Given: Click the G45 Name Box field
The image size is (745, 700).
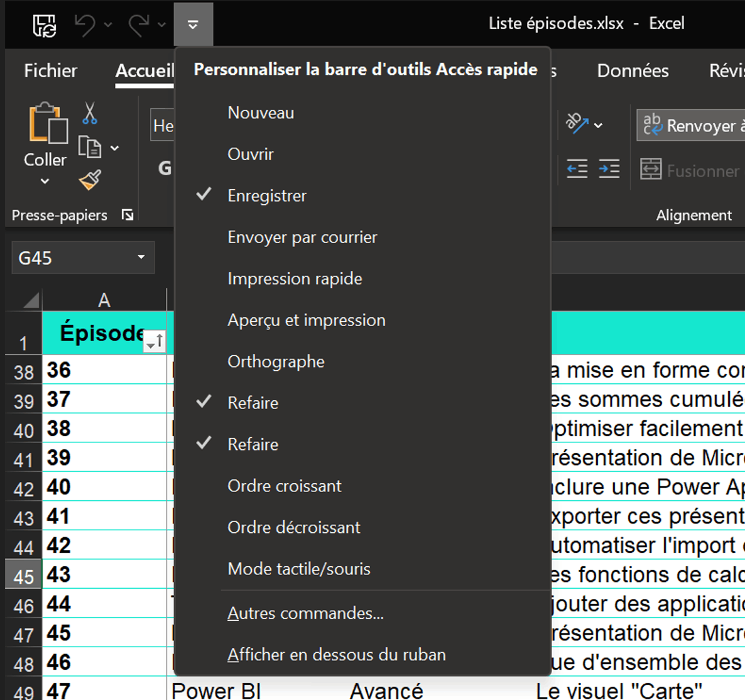Looking at the screenshot, I should click(x=73, y=258).
